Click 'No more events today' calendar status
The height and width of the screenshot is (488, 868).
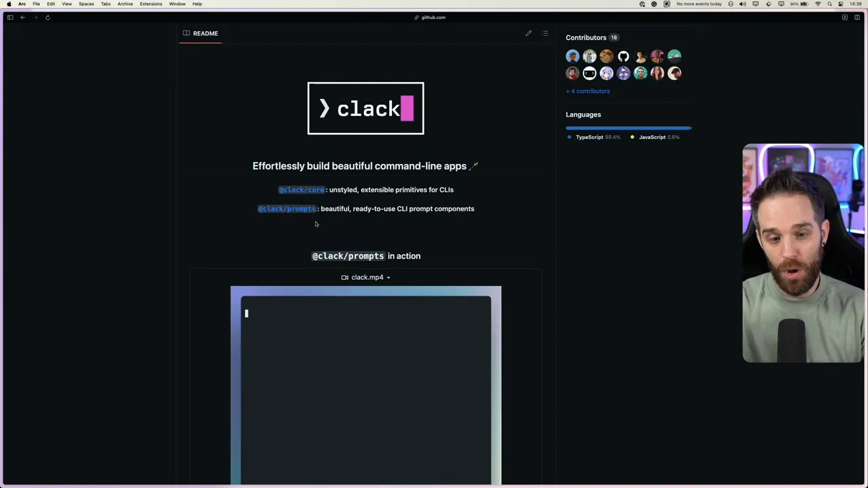tap(698, 4)
